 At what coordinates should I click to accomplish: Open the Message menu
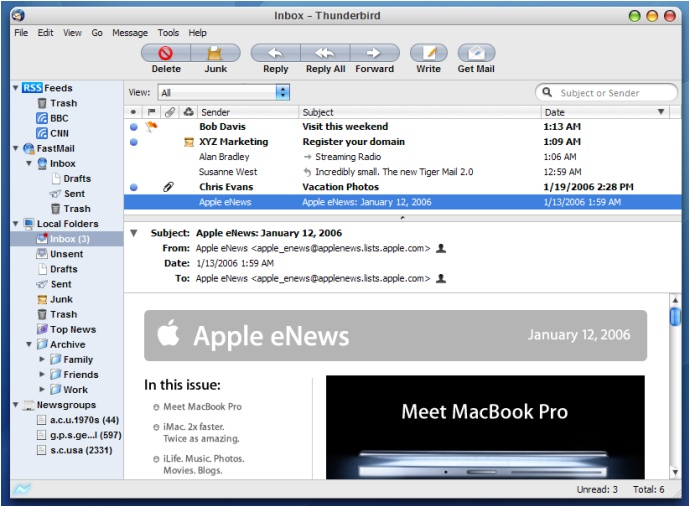tap(130, 33)
